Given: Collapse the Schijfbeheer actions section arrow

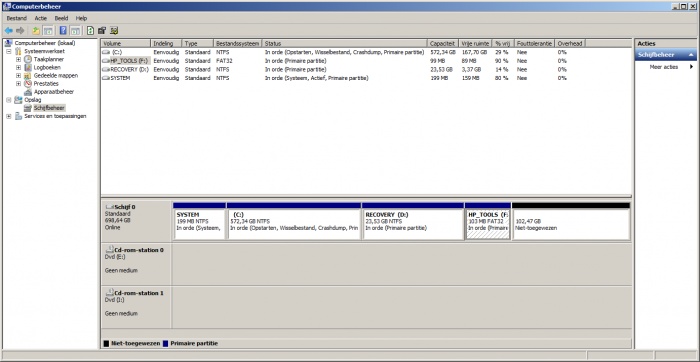Looking at the screenshot, I should [691, 55].
